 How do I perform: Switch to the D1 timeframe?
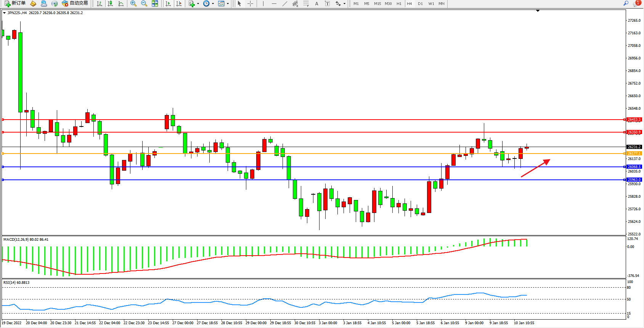(x=420, y=3)
